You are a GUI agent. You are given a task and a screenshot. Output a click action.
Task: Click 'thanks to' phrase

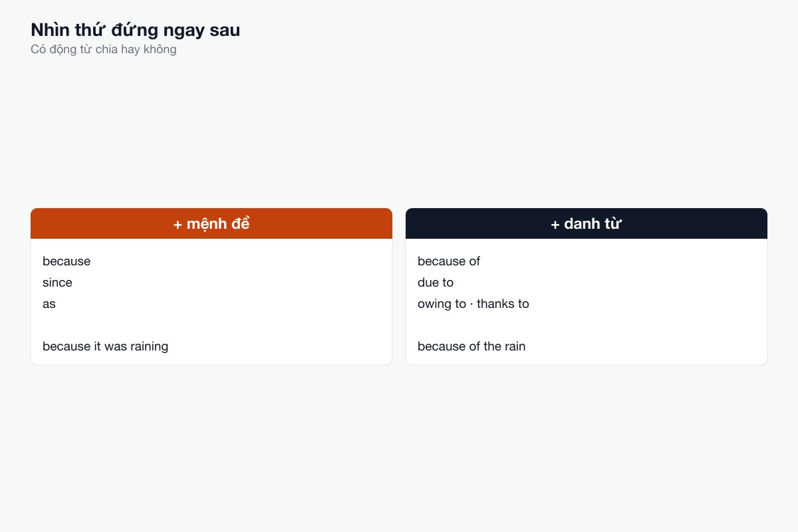click(503, 304)
